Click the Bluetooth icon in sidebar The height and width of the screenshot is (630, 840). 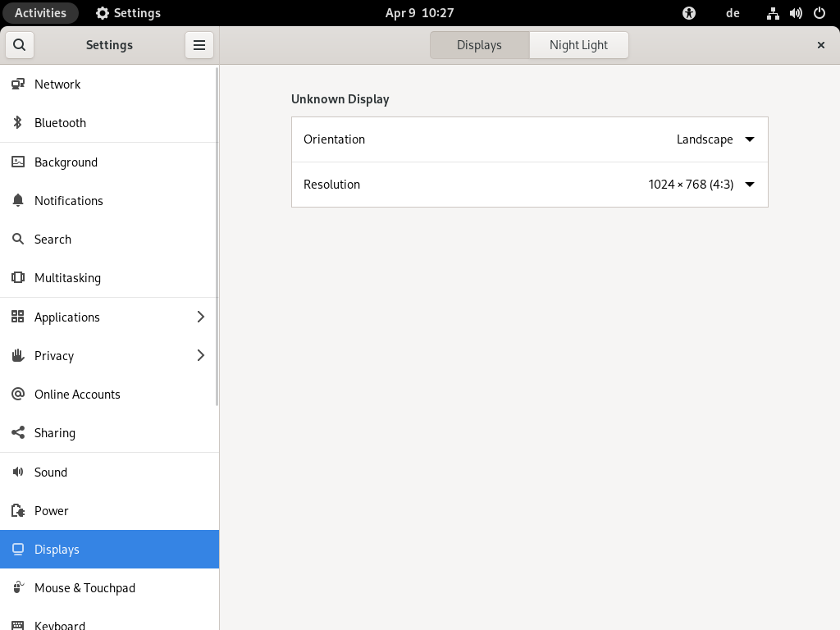tap(18, 123)
